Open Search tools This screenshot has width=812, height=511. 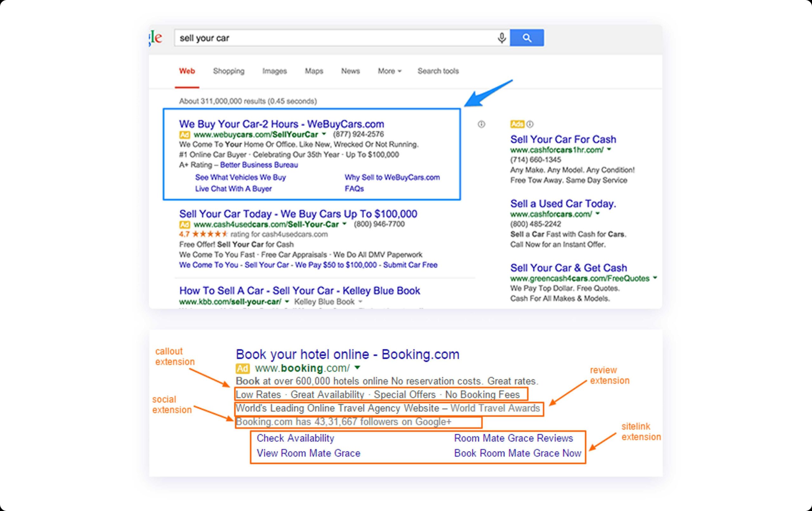click(438, 71)
